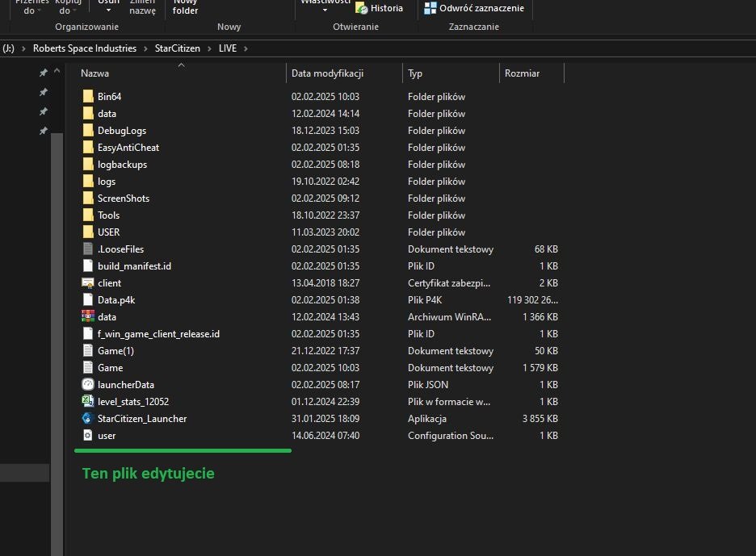Click the logbackups folder icon
Image resolution: width=756 pixels, height=556 pixels.
click(88, 164)
